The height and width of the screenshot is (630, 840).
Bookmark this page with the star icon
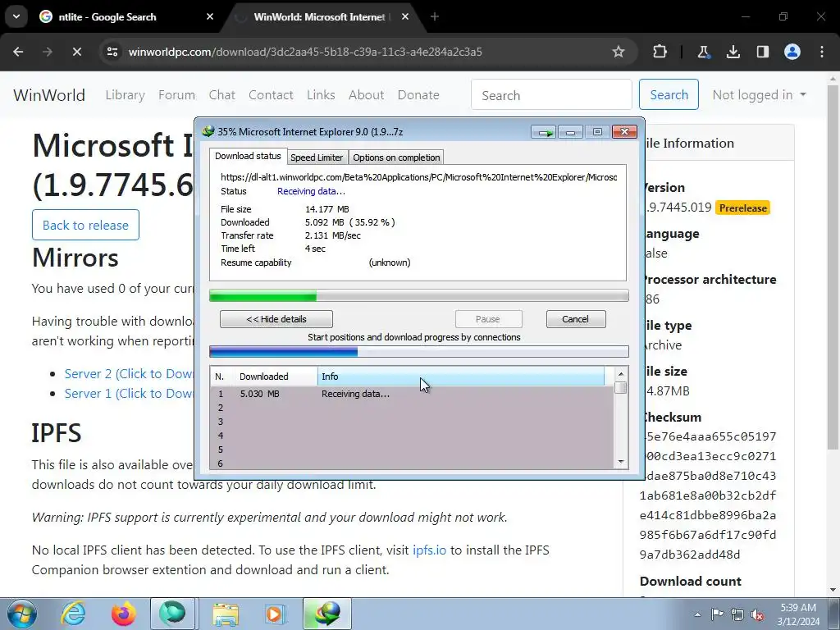tap(619, 52)
